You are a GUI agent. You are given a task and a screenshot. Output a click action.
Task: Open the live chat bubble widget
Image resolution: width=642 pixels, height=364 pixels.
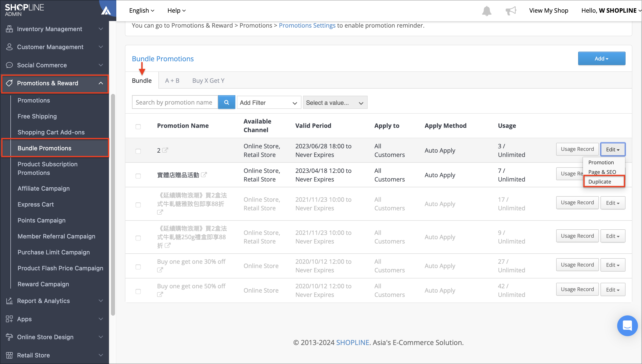tap(627, 326)
